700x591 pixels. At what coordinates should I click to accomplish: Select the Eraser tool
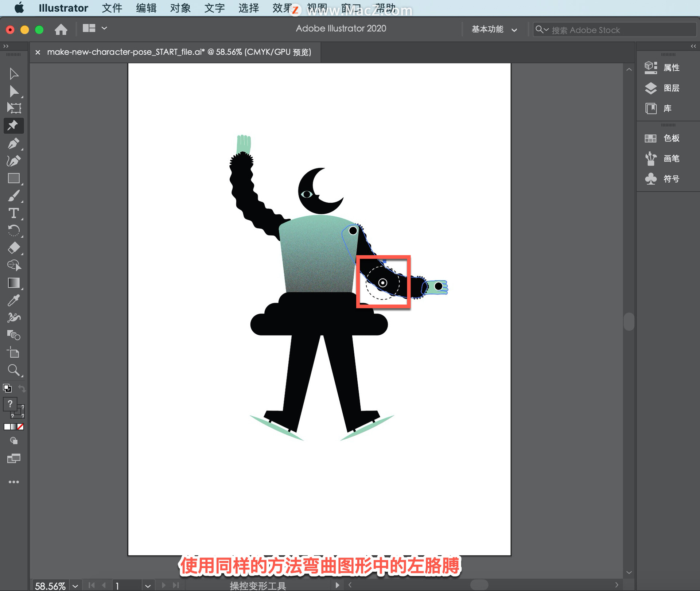[14, 248]
